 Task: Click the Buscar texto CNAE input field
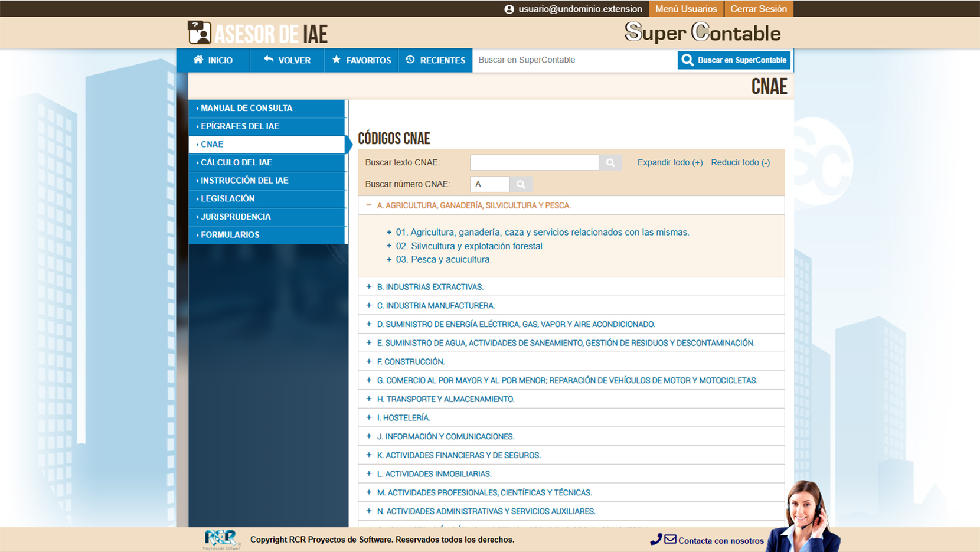pos(534,162)
